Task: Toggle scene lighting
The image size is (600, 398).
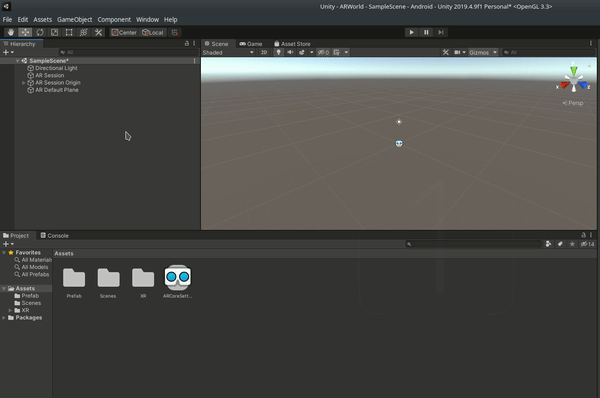Action: (278, 52)
